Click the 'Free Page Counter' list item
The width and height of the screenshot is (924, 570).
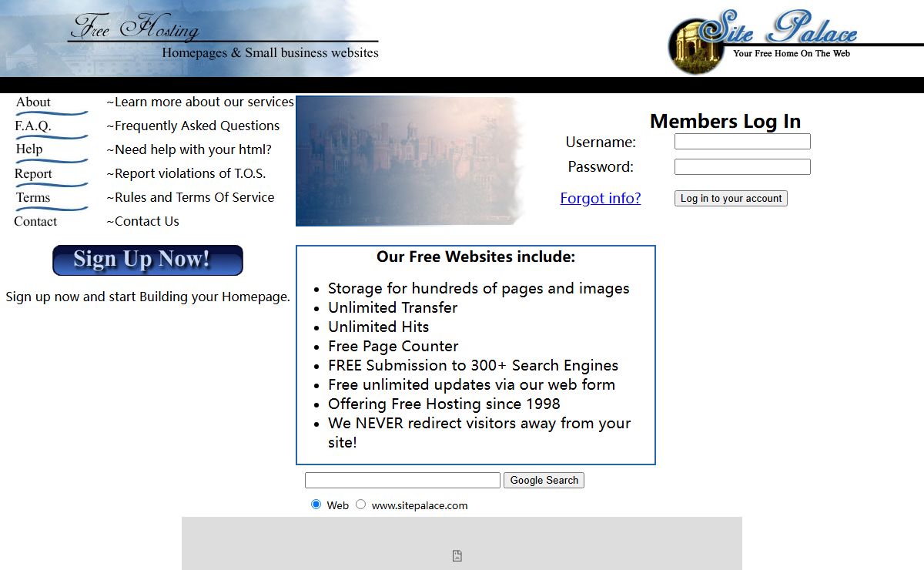coord(393,346)
